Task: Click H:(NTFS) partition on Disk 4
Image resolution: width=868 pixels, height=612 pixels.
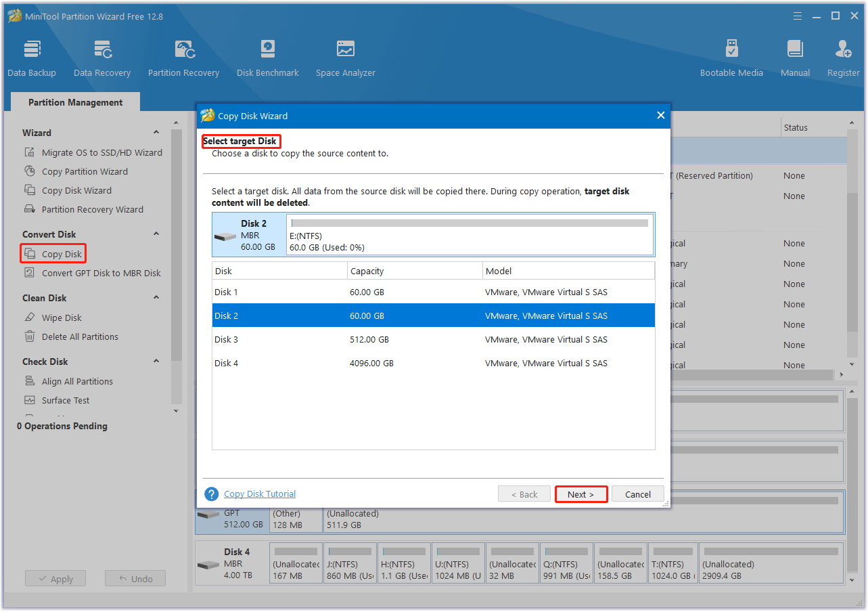Action: [x=403, y=563]
